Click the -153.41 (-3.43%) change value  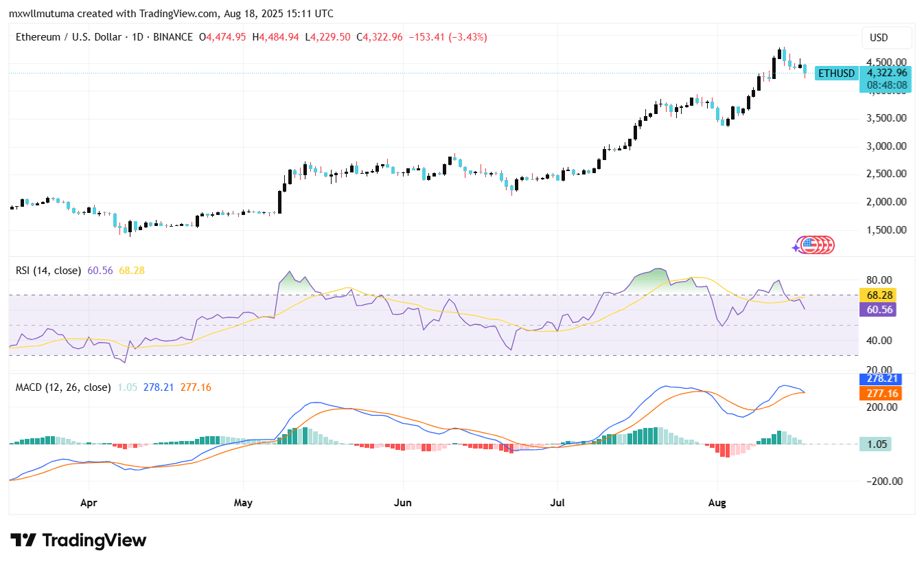coord(448,37)
